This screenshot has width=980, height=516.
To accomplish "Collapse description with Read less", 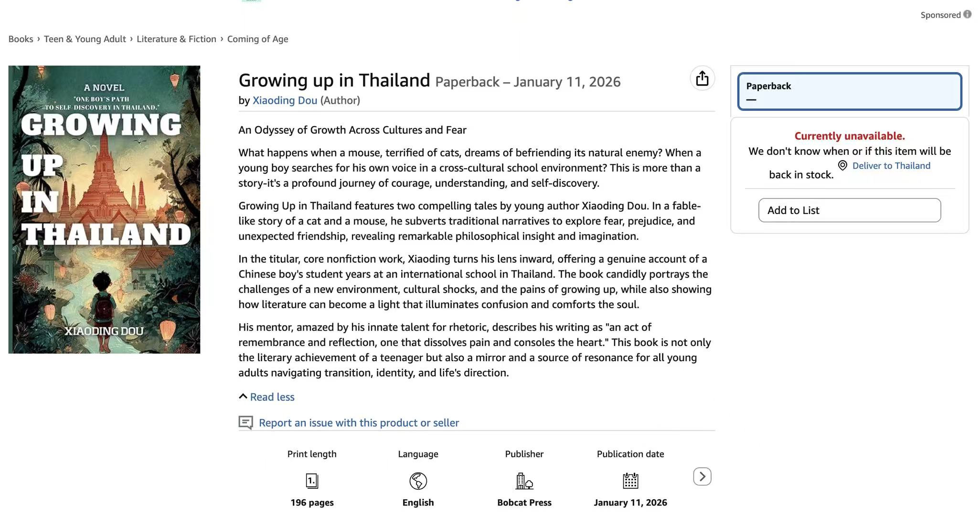I will [x=272, y=397].
